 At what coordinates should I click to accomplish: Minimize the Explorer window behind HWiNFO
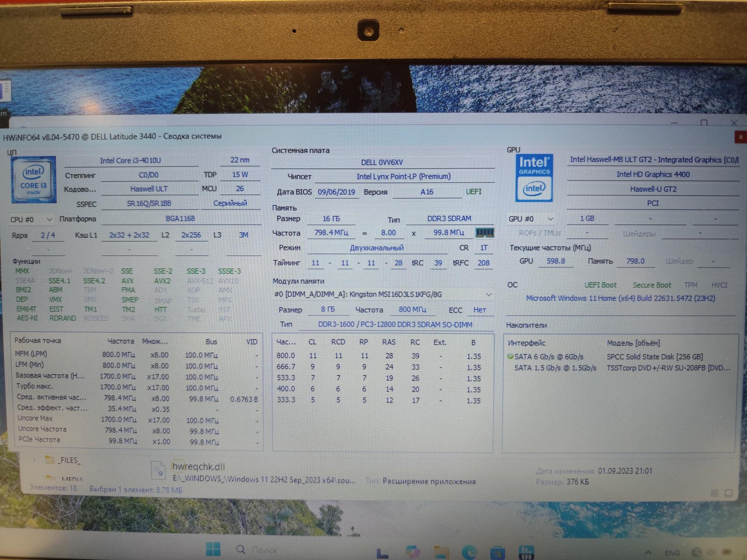pos(674,123)
